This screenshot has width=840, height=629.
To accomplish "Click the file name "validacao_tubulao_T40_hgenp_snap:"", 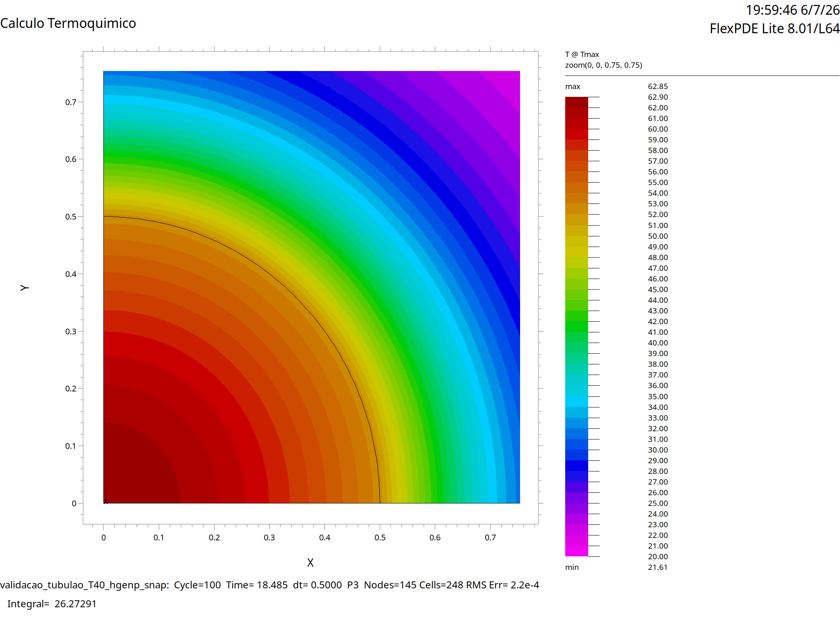I will pos(84,585).
